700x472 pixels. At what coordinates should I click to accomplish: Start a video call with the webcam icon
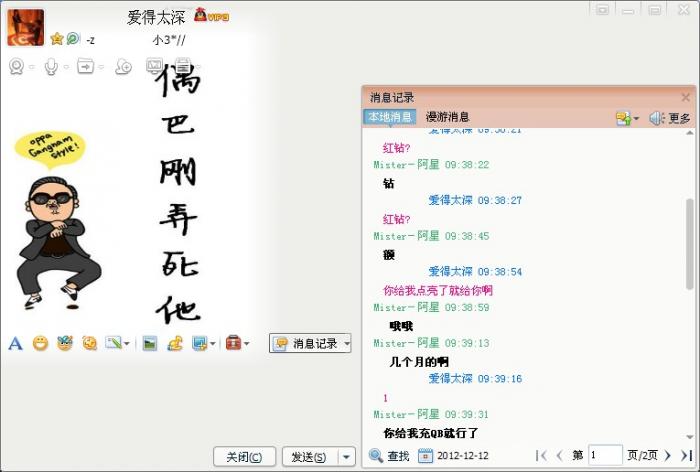(17, 67)
